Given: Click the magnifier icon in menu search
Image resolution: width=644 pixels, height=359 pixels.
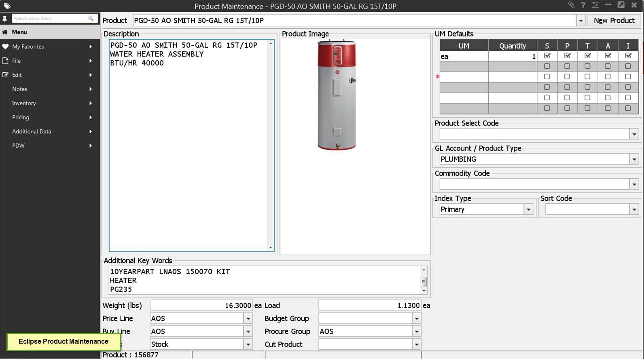Looking at the screenshot, I should point(91,19).
